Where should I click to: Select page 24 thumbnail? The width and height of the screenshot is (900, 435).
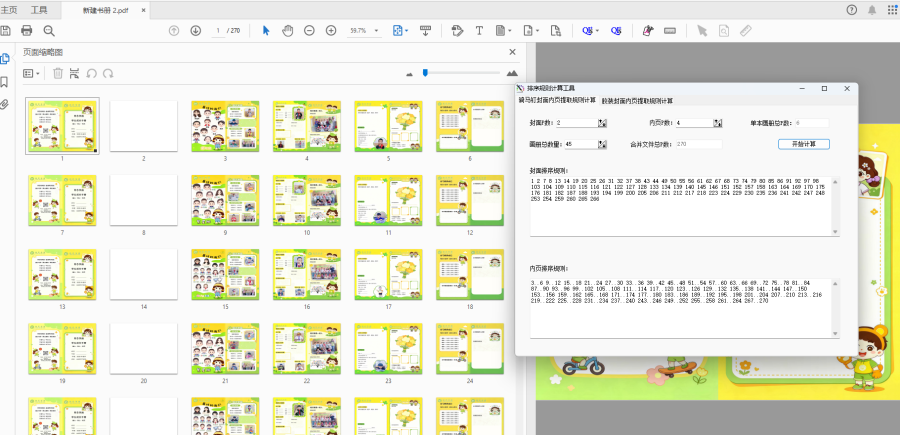[x=470, y=348]
